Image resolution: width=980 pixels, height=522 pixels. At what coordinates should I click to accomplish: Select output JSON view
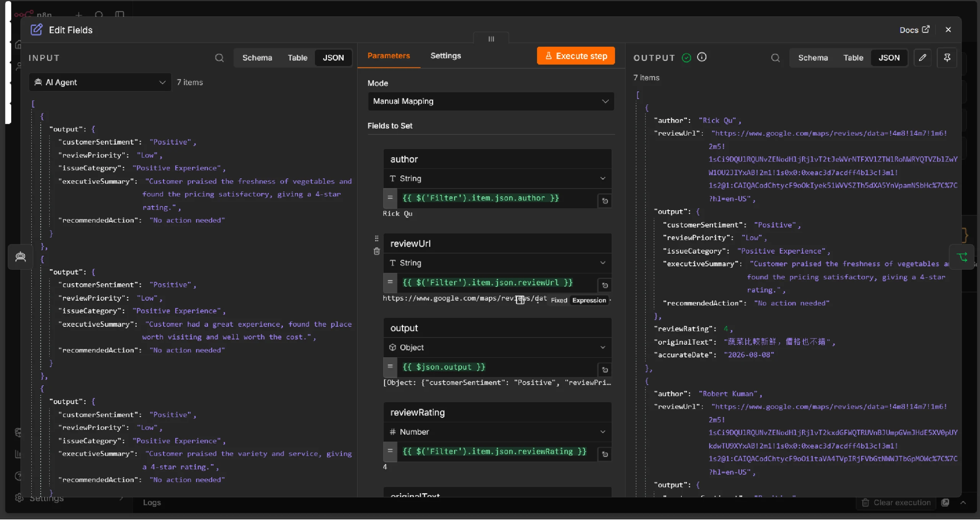[x=889, y=58]
